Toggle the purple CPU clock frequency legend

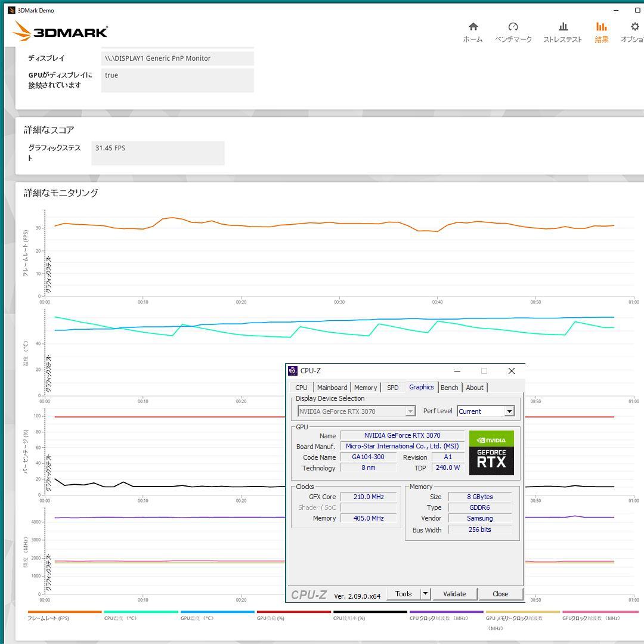point(447,615)
